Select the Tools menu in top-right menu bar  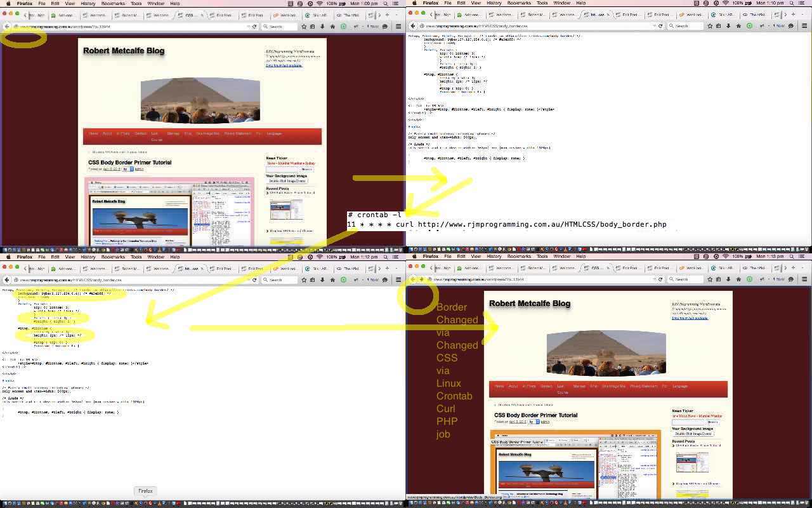click(542, 3)
